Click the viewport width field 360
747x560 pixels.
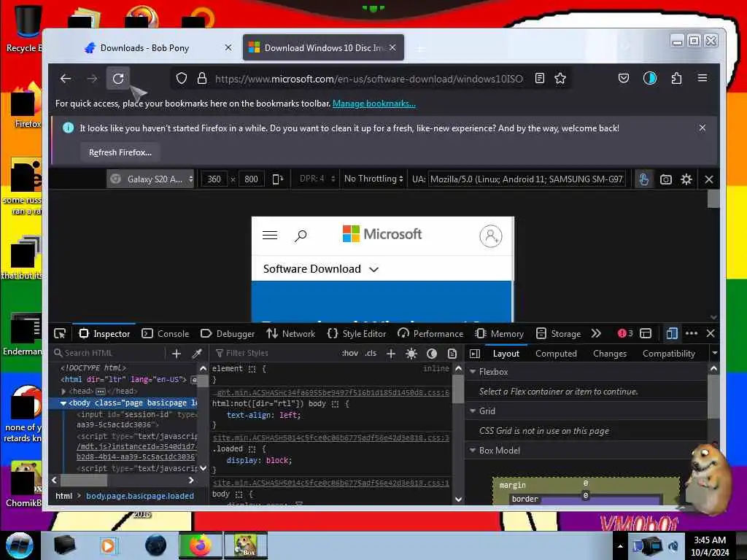coord(214,179)
